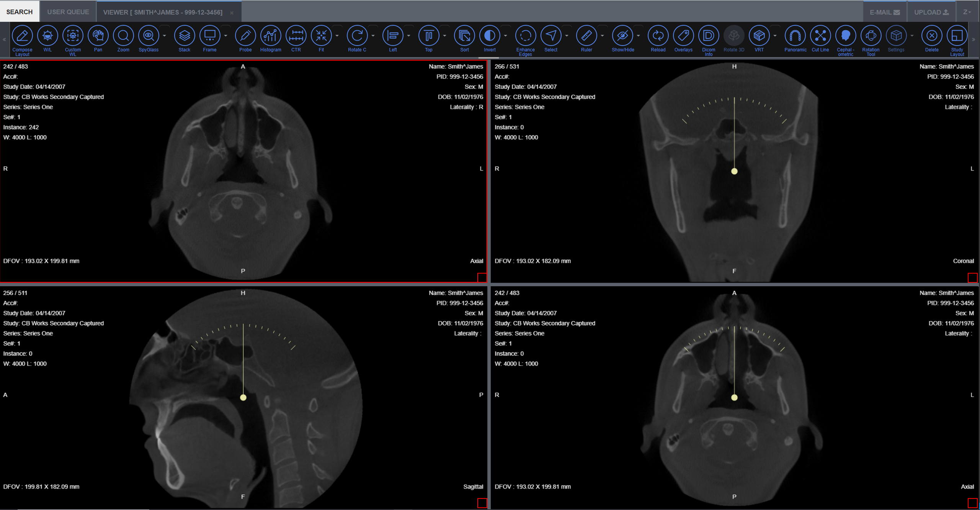Tick the red checkbox in Sagittal viewport corner
The height and width of the screenshot is (510, 980).
tap(482, 503)
